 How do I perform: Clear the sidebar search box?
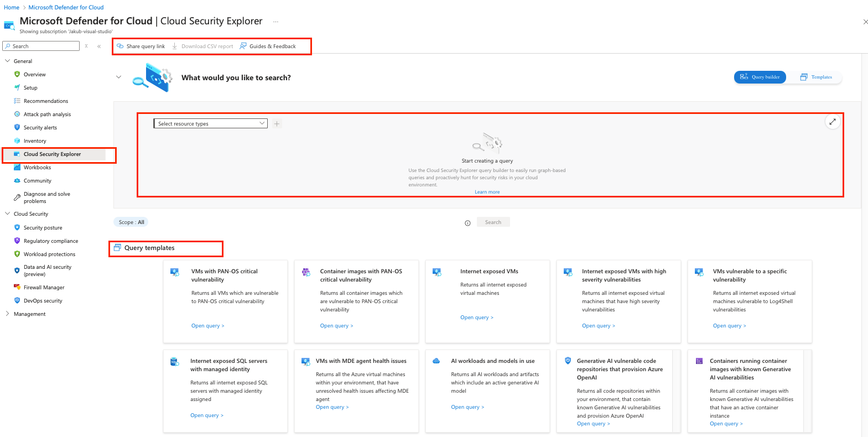point(86,46)
